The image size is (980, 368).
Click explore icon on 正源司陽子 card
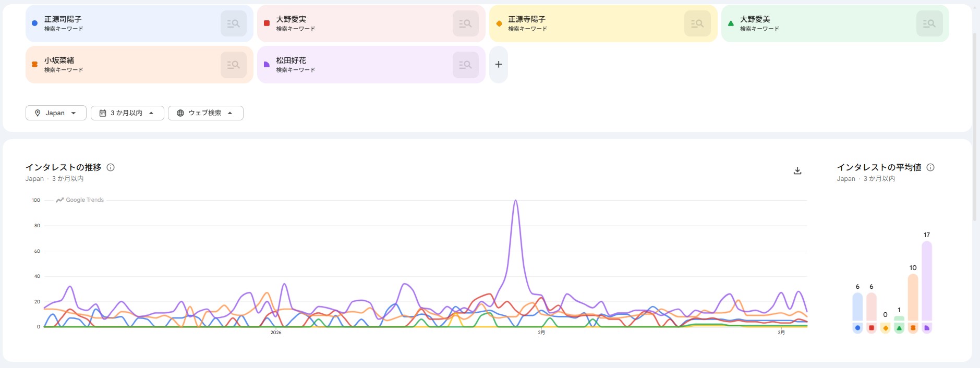[233, 23]
